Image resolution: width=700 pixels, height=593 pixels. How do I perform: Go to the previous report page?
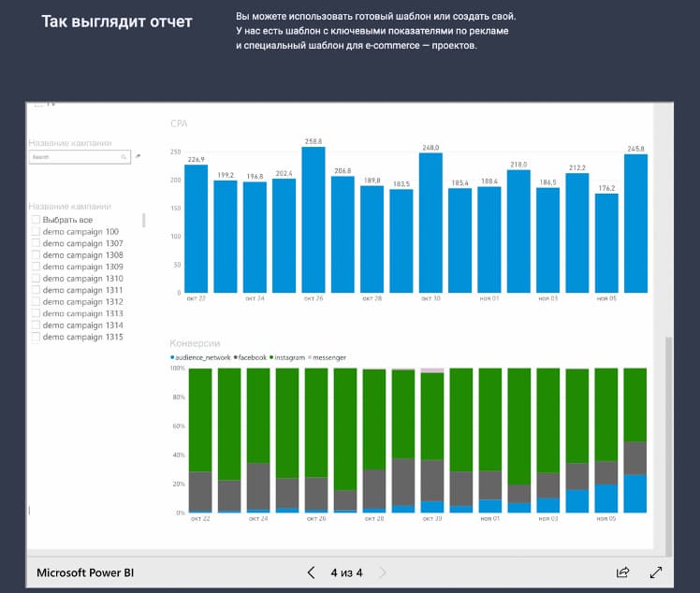coord(312,571)
